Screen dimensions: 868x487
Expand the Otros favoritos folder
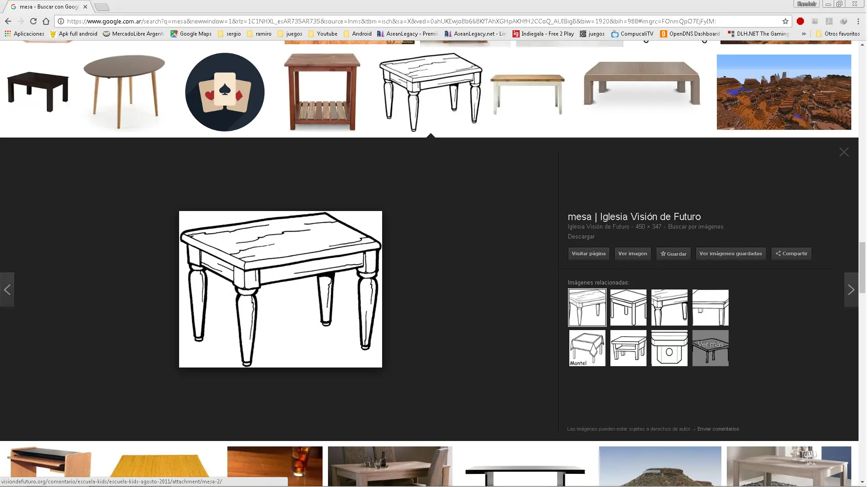coord(838,34)
